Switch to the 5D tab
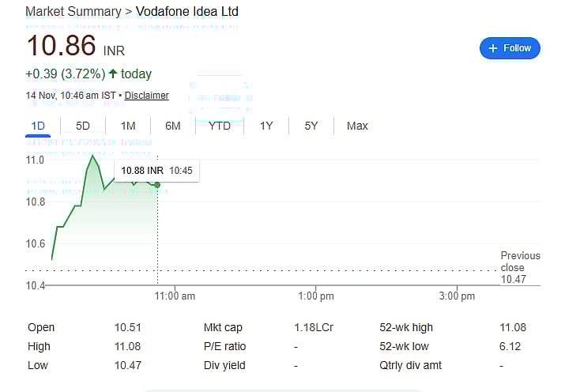Viewport: 580px width, 392px height. [83, 126]
